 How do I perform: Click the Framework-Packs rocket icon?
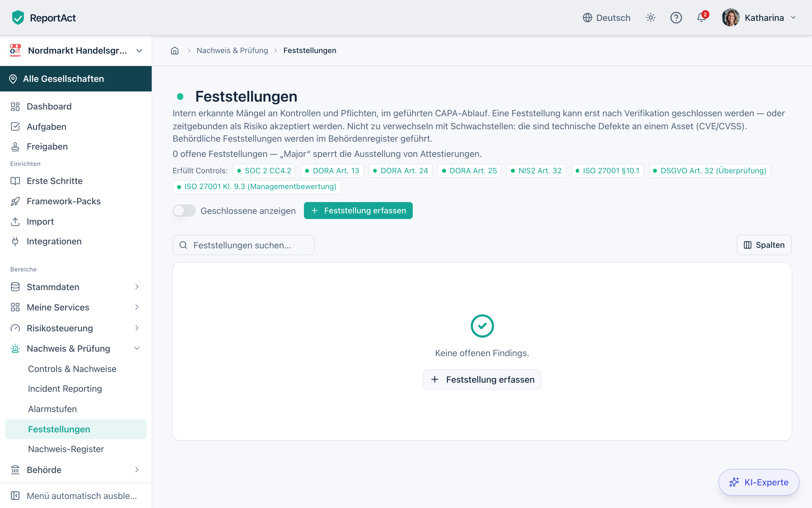pos(15,201)
